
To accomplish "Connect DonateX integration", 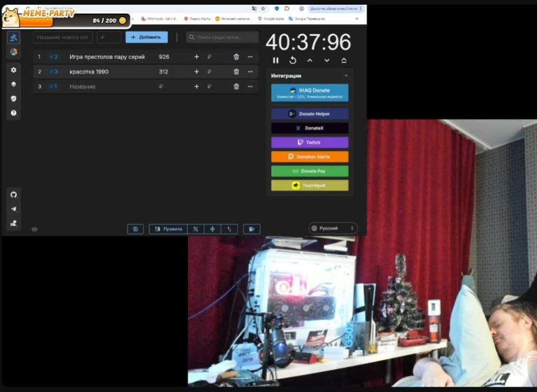I will click(x=310, y=128).
